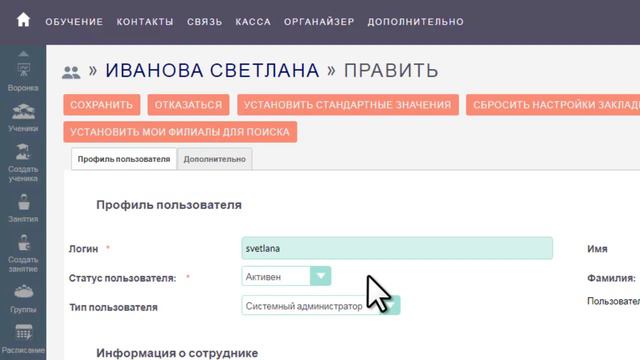Click the Имя field label
Image resolution: width=640 pixels, height=360 pixels.
click(597, 249)
